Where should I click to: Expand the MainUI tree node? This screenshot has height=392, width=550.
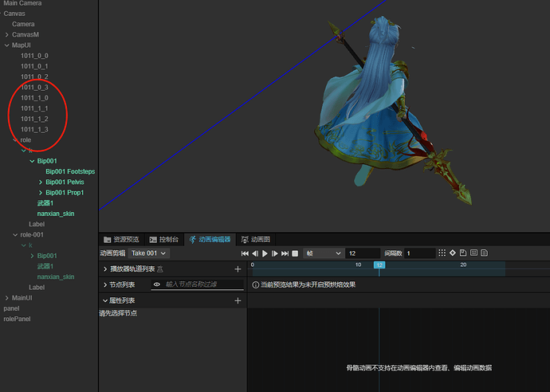tap(7, 298)
